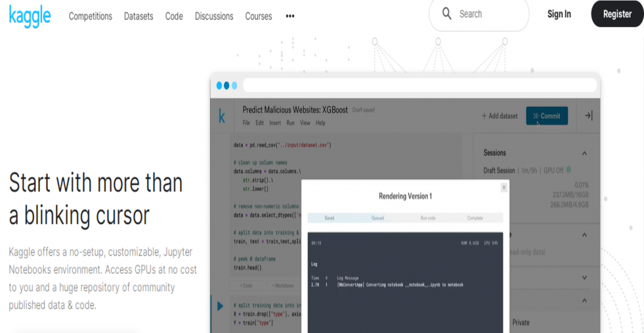Open the notebook Run menu

pos(291,123)
